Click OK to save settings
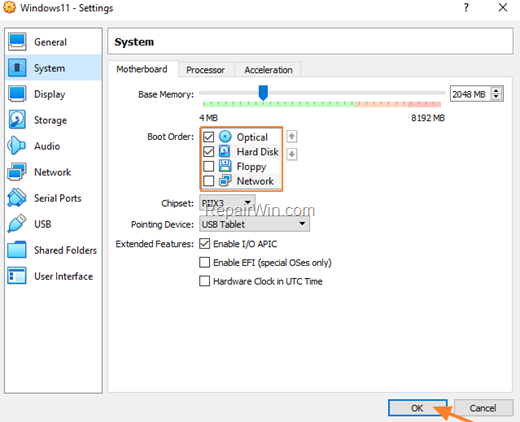The height and width of the screenshot is (422, 520). (x=417, y=408)
